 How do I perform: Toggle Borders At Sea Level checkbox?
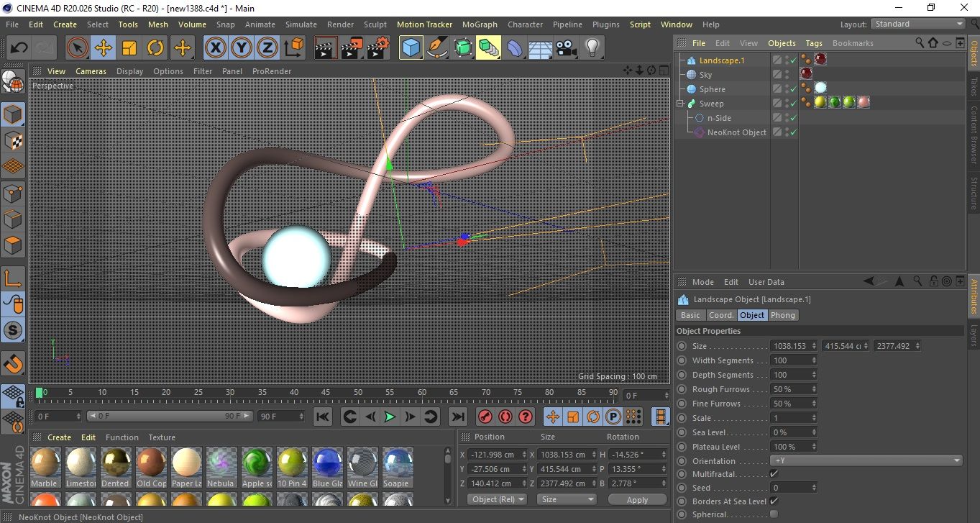click(x=774, y=501)
